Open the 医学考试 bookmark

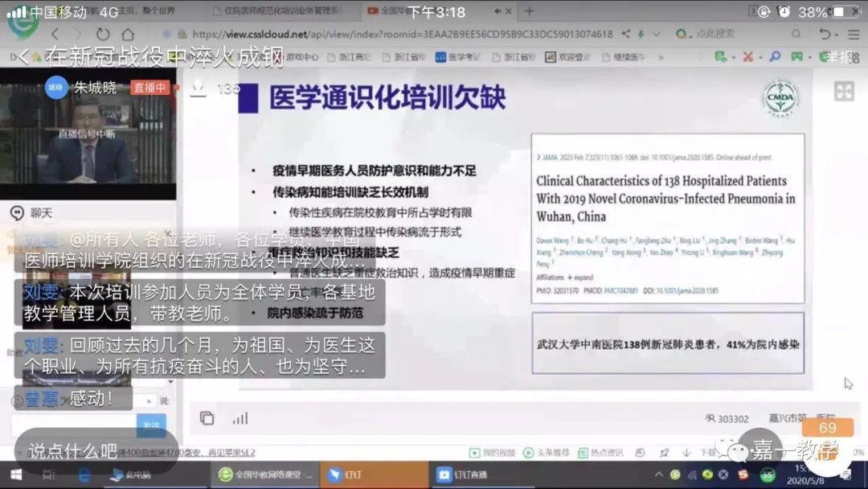[x=457, y=56]
